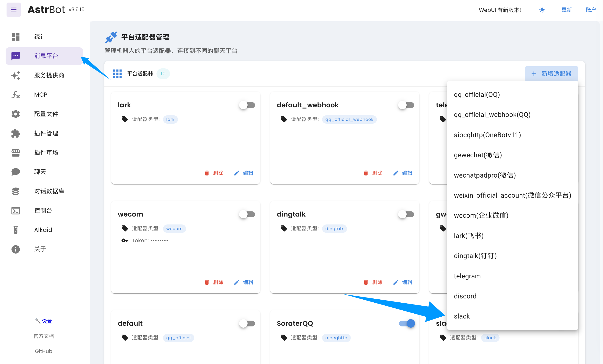Toggle the default_webhook adapter switch
This screenshot has width=603, height=364.
point(406,105)
